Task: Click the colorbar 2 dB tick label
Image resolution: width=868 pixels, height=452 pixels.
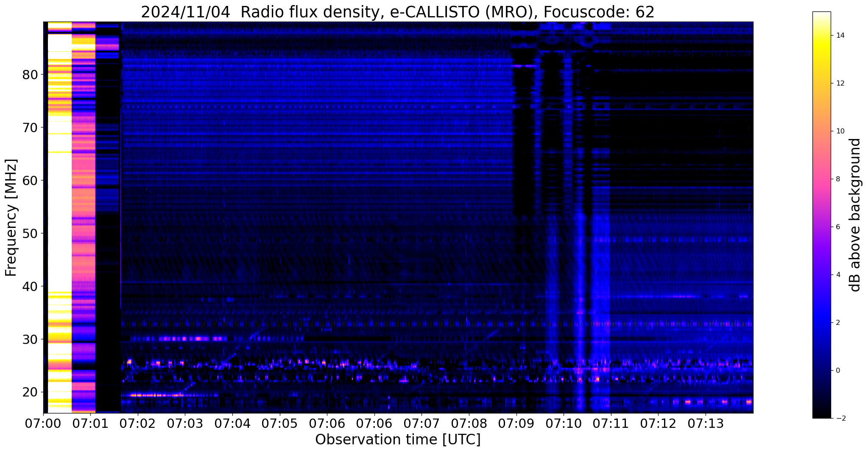Action: [x=837, y=323]
